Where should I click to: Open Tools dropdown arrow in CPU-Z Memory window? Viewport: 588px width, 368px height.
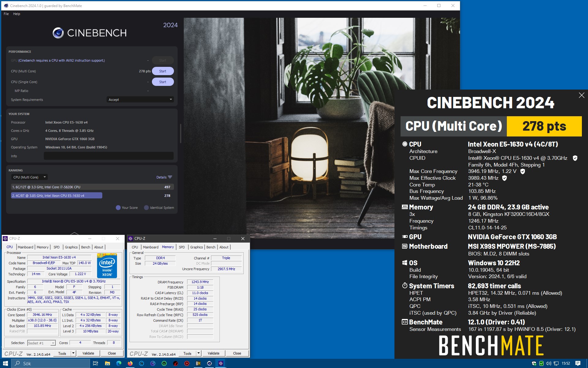point(198,353)
